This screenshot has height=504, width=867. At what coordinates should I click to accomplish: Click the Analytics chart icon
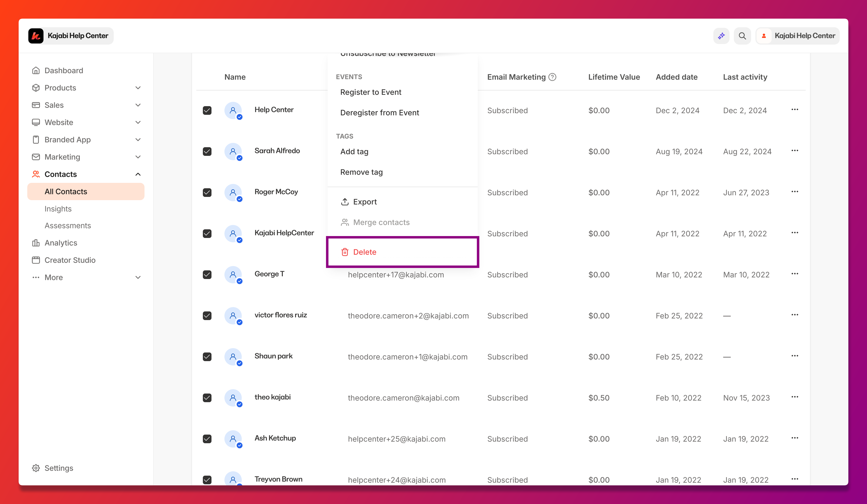coord(36,243)
